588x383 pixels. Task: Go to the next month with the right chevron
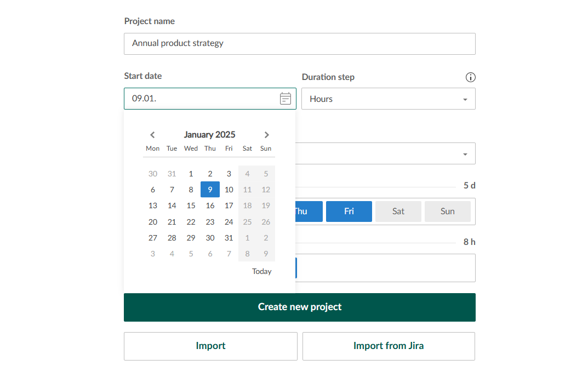tap(267, 134)
